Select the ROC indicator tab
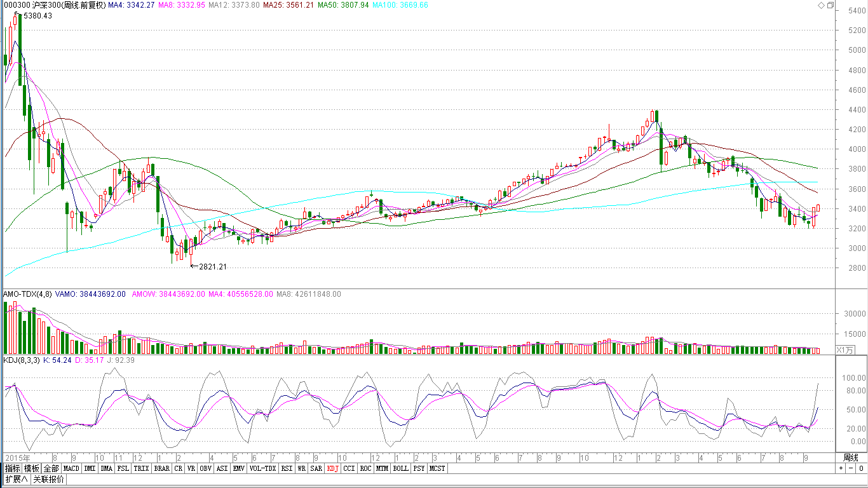The width and height of the screenshot is (868, 488). pos(365,469)
